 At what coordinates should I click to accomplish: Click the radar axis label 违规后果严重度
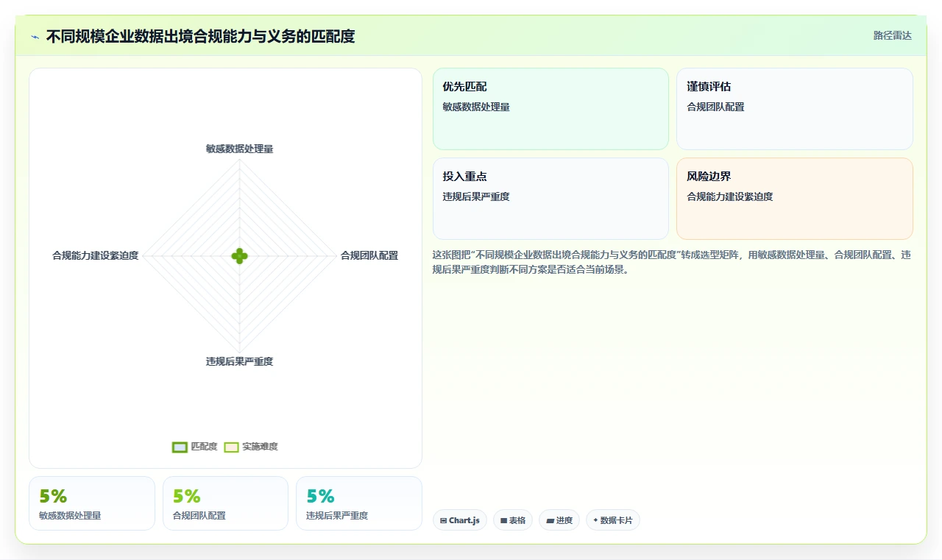[240, 361]
